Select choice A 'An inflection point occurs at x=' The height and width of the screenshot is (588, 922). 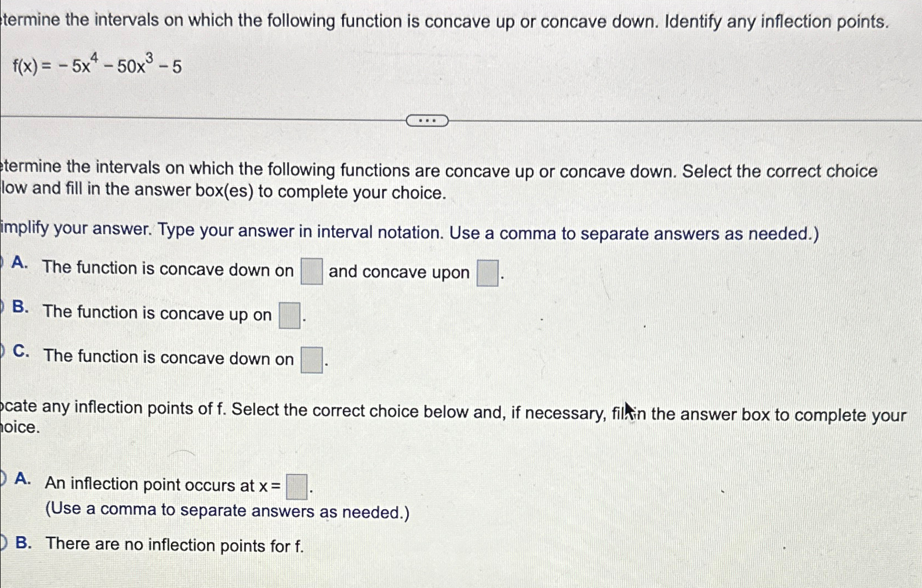tap(3, 477)
